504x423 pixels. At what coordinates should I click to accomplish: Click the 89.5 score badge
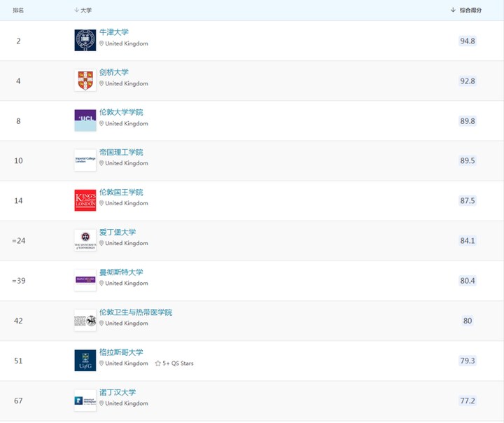[x=468, y=160]
